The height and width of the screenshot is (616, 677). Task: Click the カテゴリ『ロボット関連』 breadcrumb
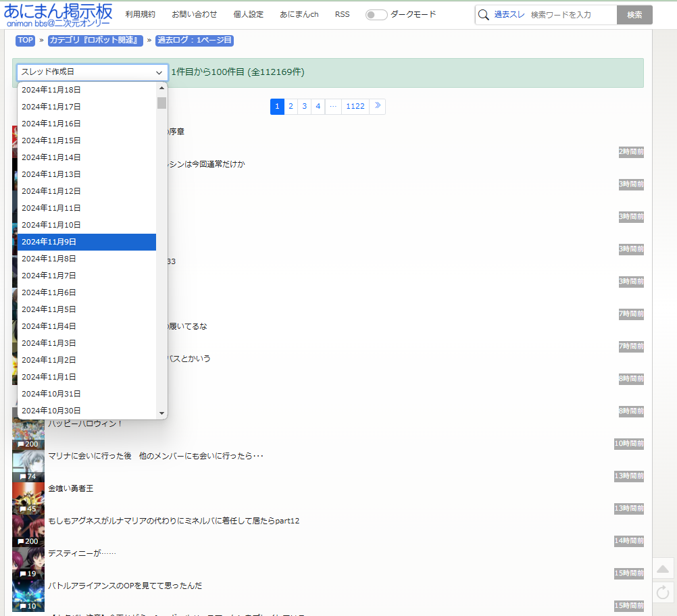95,41
